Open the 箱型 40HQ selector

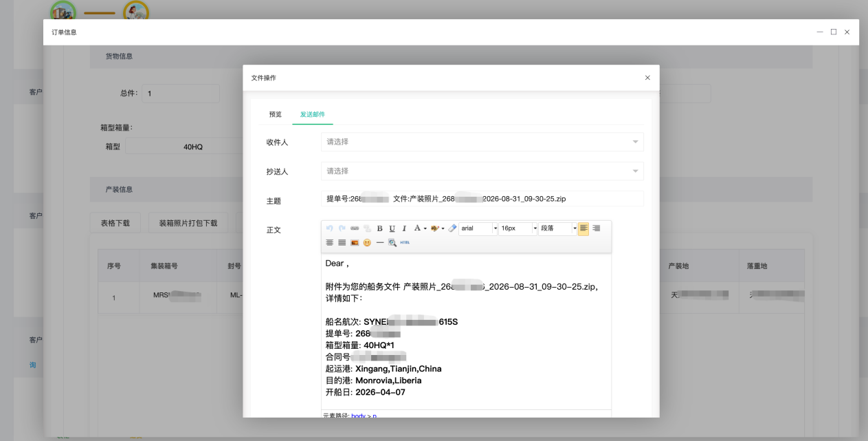tap(183, 147)
